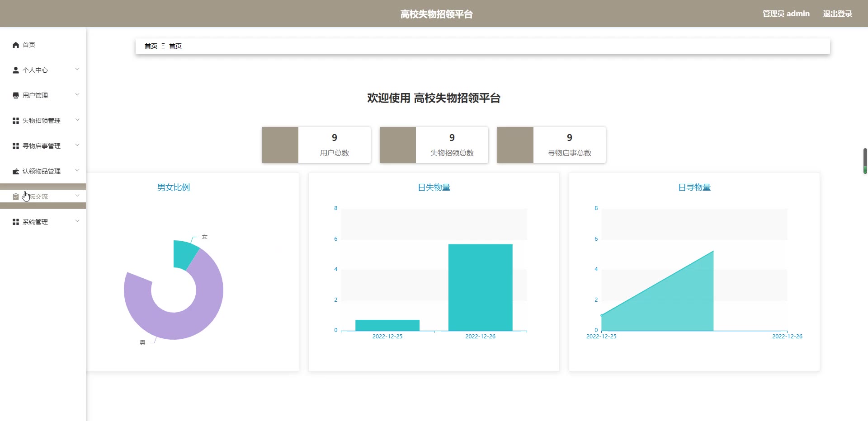
Task: Open the 个人中心 menu label
Action: [x=35, y=70]
